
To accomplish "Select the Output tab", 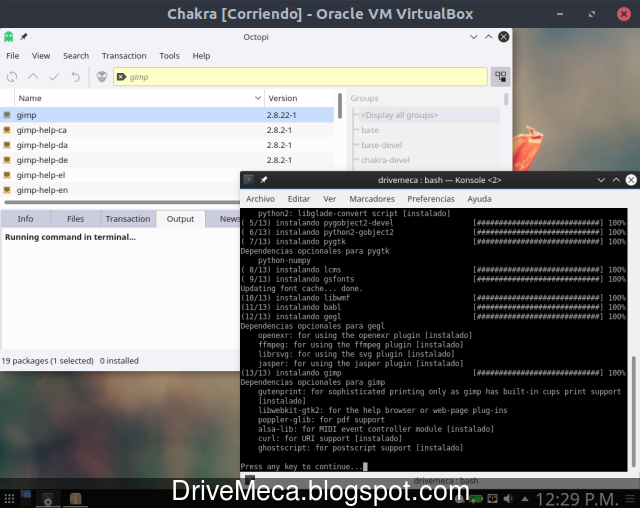I will click(180, 219).
